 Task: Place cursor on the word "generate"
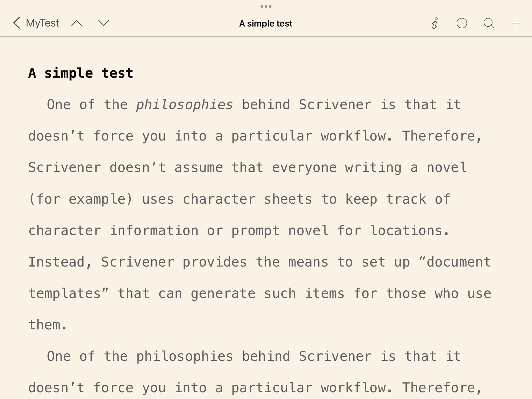click(x=223, y=293)
